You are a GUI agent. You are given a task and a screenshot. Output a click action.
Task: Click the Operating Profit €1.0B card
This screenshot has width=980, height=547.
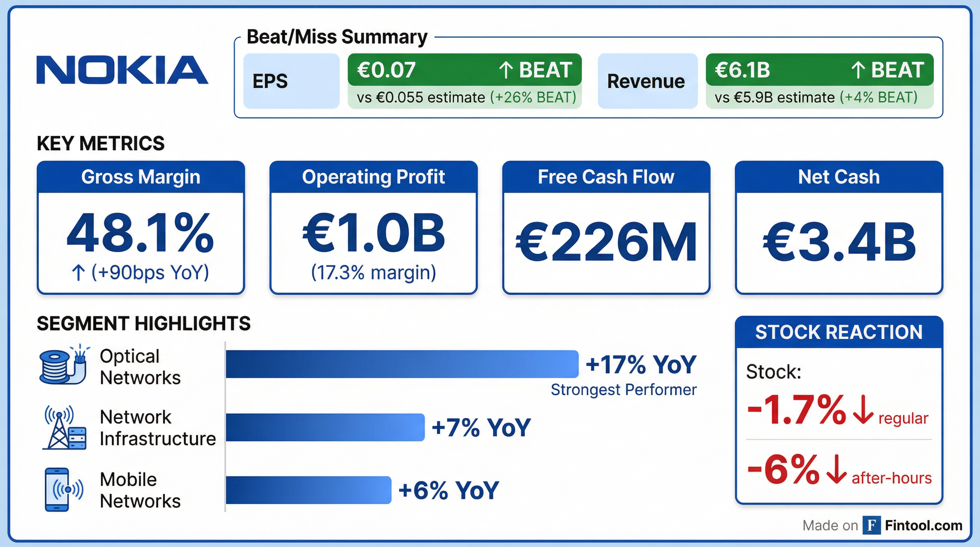[x=373, y=228]
